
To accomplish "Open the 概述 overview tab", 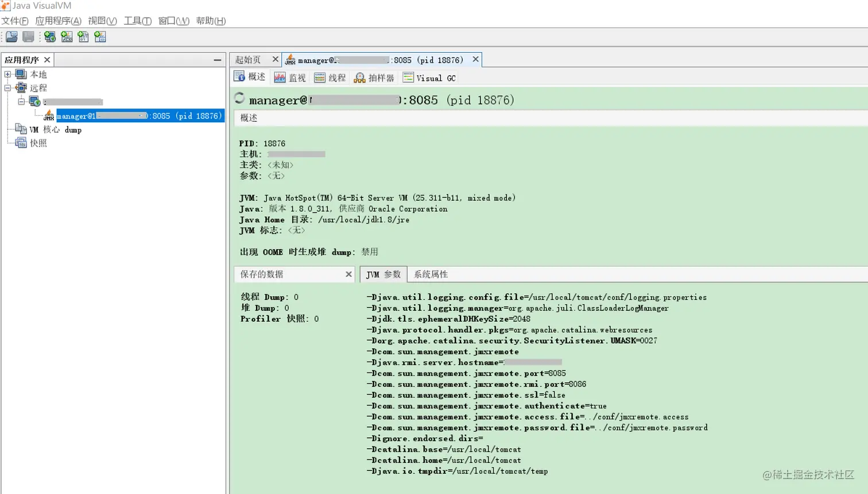I will point(250,77).
